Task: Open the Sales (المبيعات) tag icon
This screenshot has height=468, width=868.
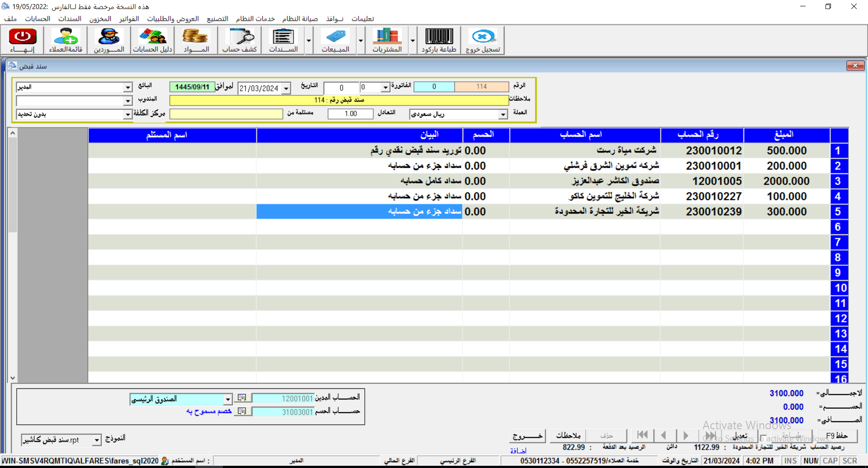Action: coord(335,40)
